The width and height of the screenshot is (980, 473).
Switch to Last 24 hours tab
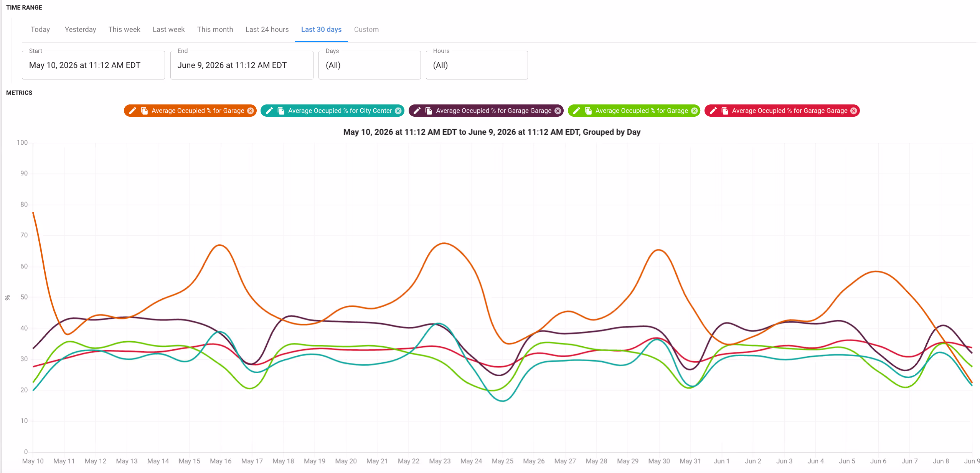(x=267, y=30)
